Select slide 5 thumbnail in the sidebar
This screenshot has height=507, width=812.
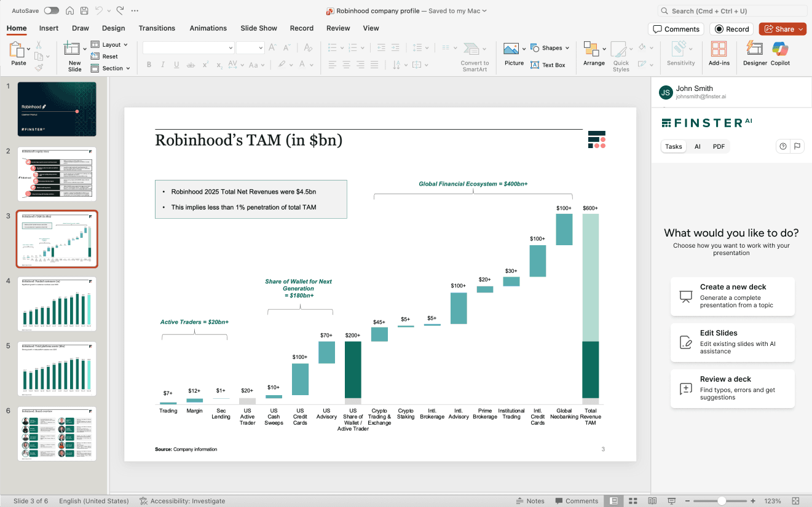click(x=57, y=369)
